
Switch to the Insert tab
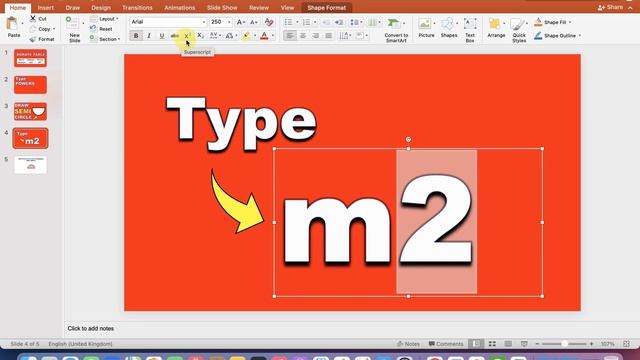pyautogui.click(x=46, y=7)
